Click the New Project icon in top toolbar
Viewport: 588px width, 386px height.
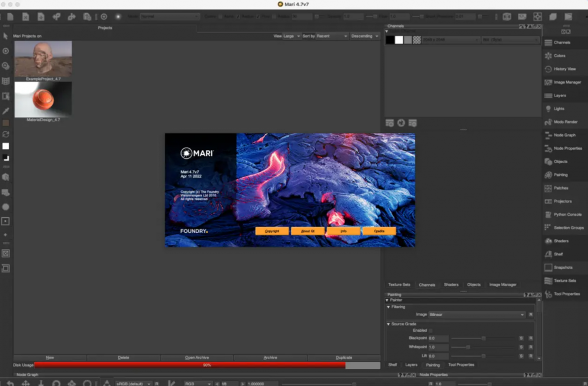pyautogui.click(x=10, y=16)
